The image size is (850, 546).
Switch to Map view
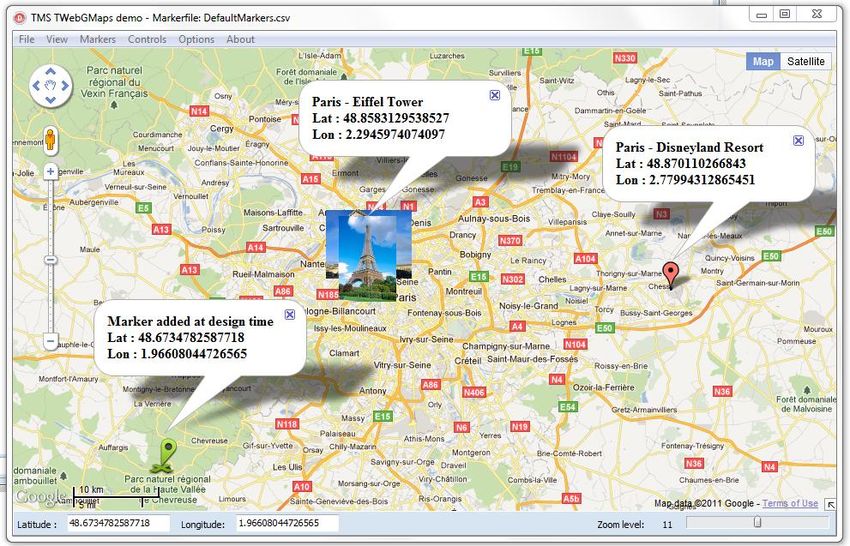[763, 61]
